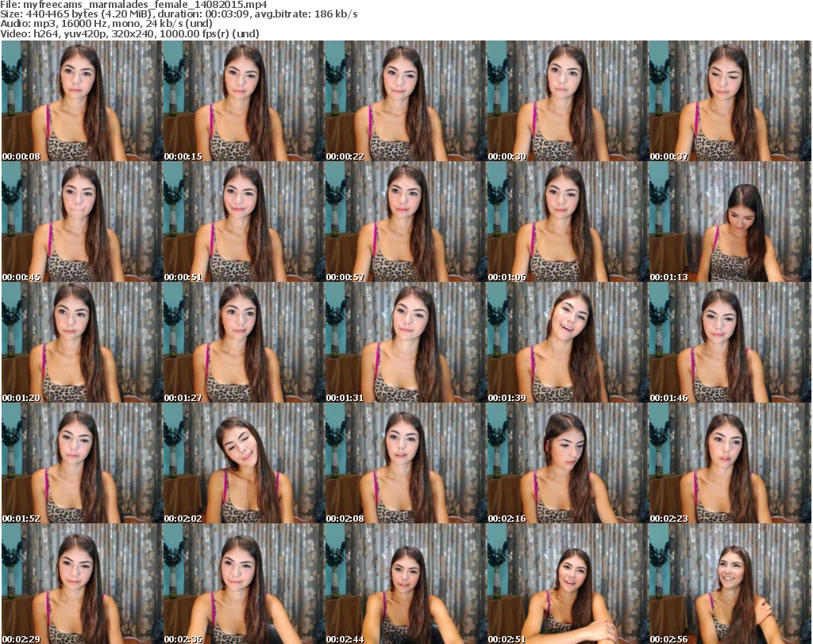Choose the 00:02:23 preview frame
813x644 pixels.
730,463
